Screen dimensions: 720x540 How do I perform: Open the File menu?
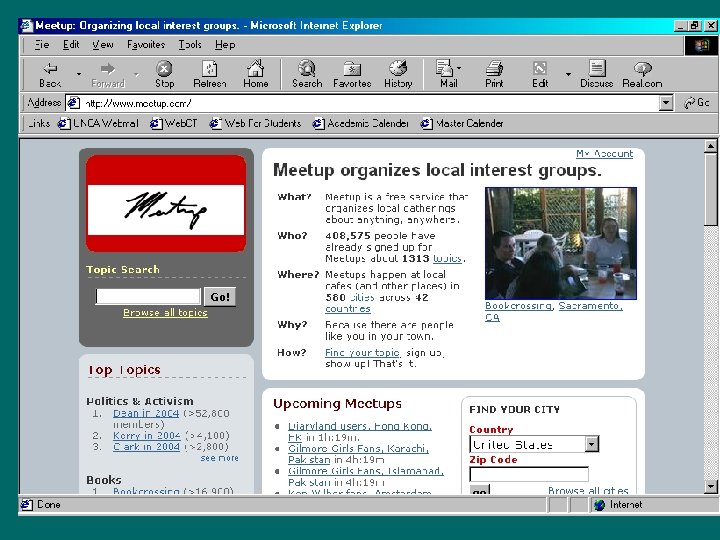(42, 45)
